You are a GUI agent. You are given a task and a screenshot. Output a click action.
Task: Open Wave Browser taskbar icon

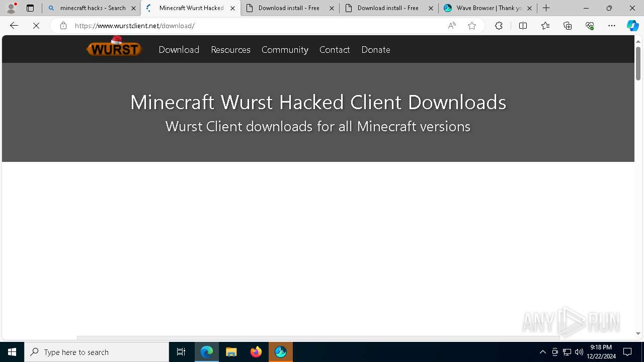coord(281,352)
